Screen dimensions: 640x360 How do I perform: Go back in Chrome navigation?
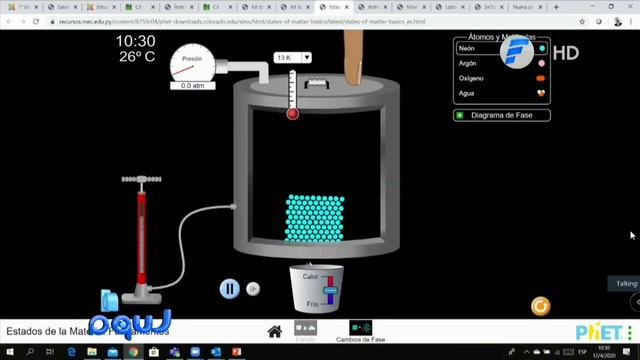click(9, 22)
